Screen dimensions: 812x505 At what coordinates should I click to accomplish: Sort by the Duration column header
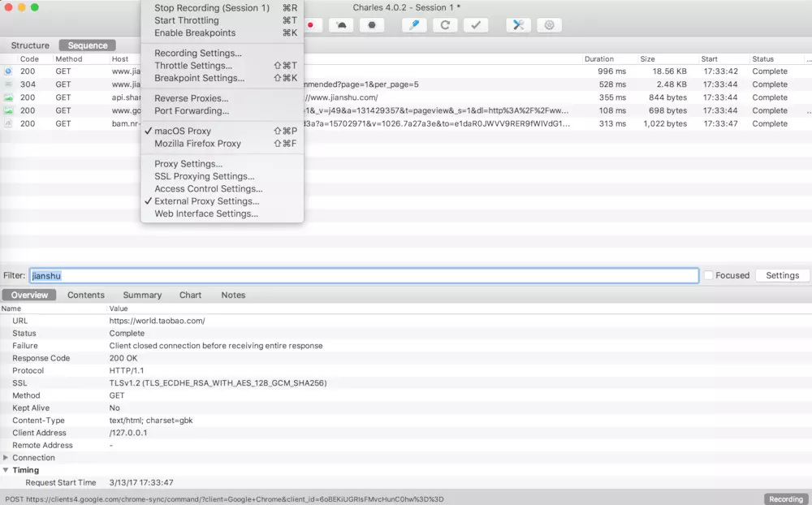point(599,59)
